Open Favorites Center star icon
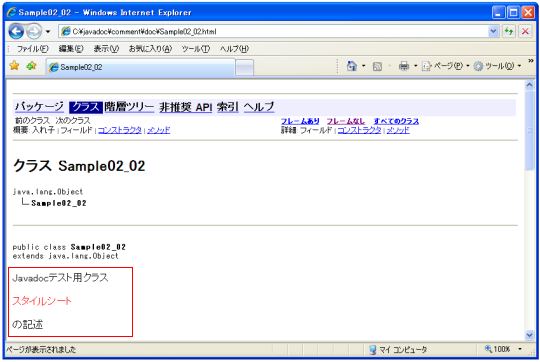Screen dimensions: 540x362 [14, 65]
